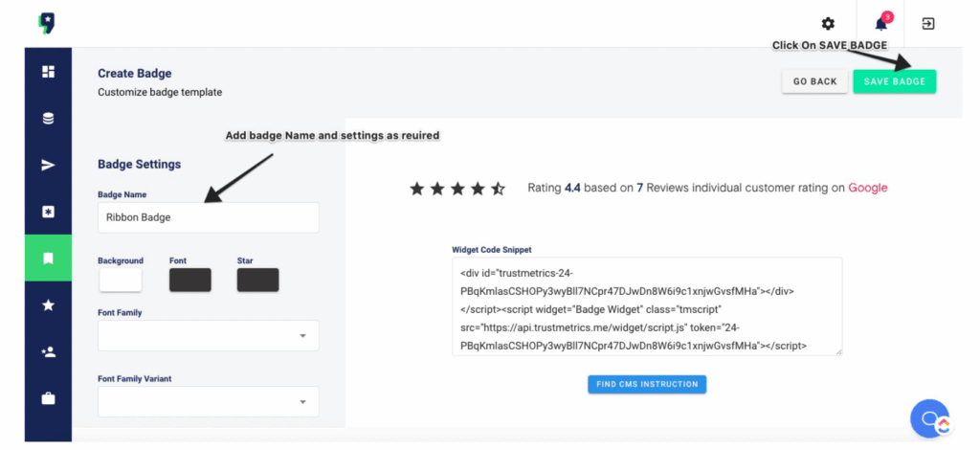Open the star-person sidebar icon
Screen dimensions: 980x450
click(x=48, y=352)
